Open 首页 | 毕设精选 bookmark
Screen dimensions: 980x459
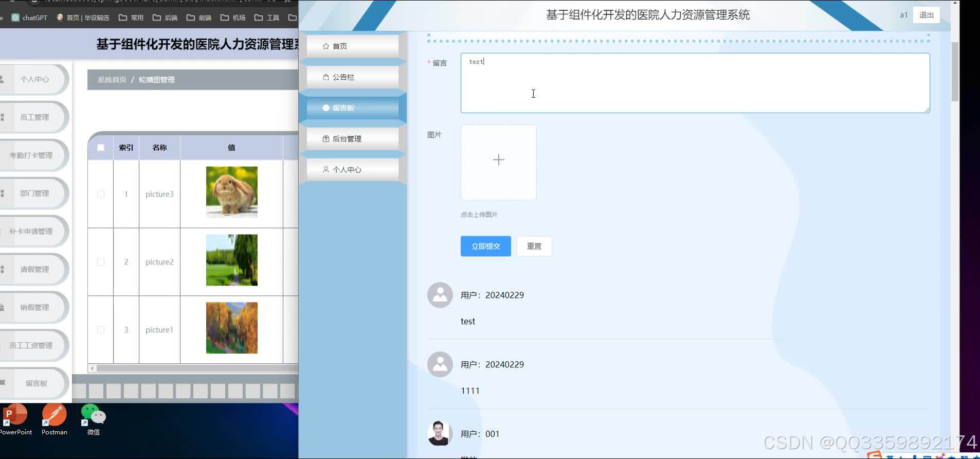[83, 17]
